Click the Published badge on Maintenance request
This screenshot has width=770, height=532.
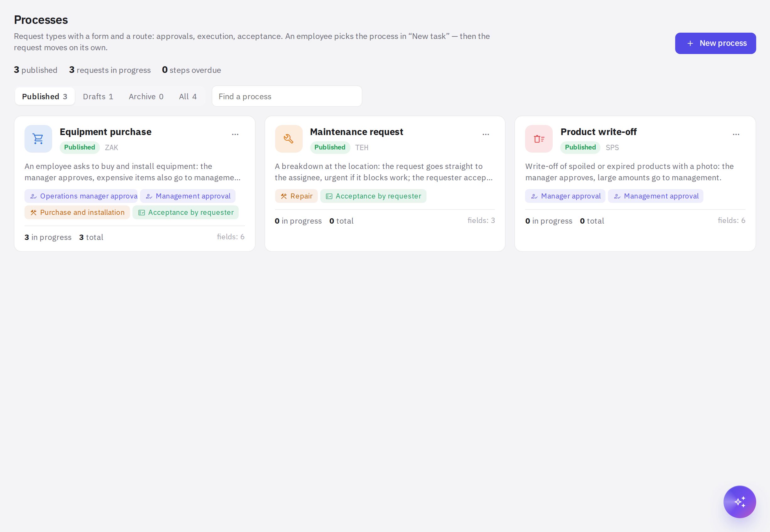tap(330, 147)
